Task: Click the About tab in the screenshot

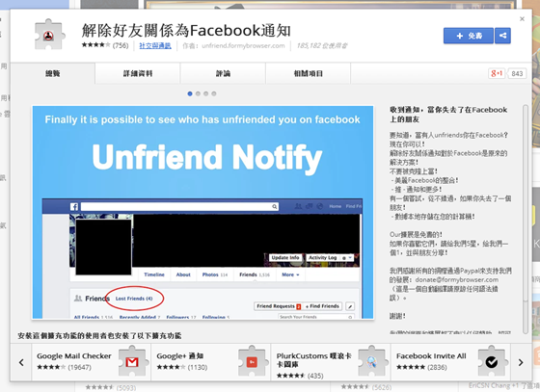Action: [x=183, y=274]
